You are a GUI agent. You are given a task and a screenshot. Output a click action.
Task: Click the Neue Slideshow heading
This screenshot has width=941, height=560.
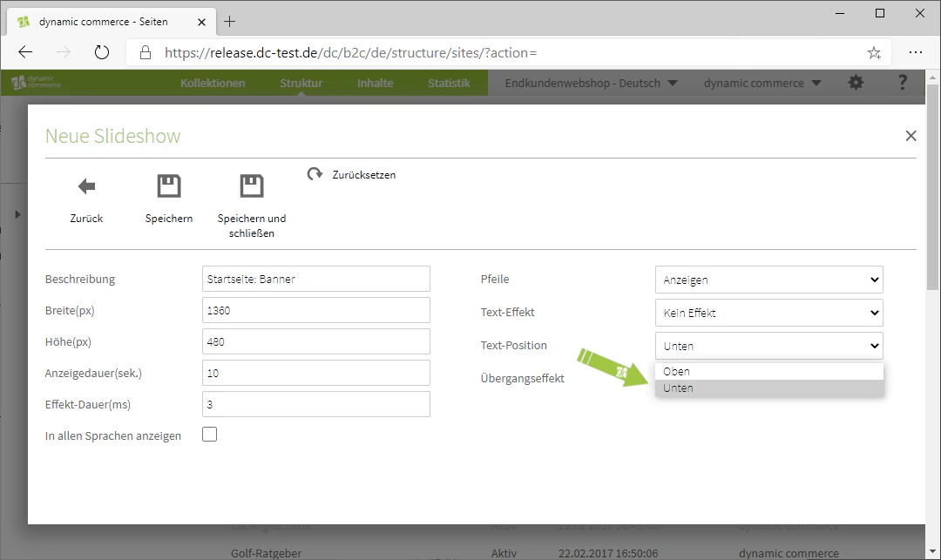112,136
